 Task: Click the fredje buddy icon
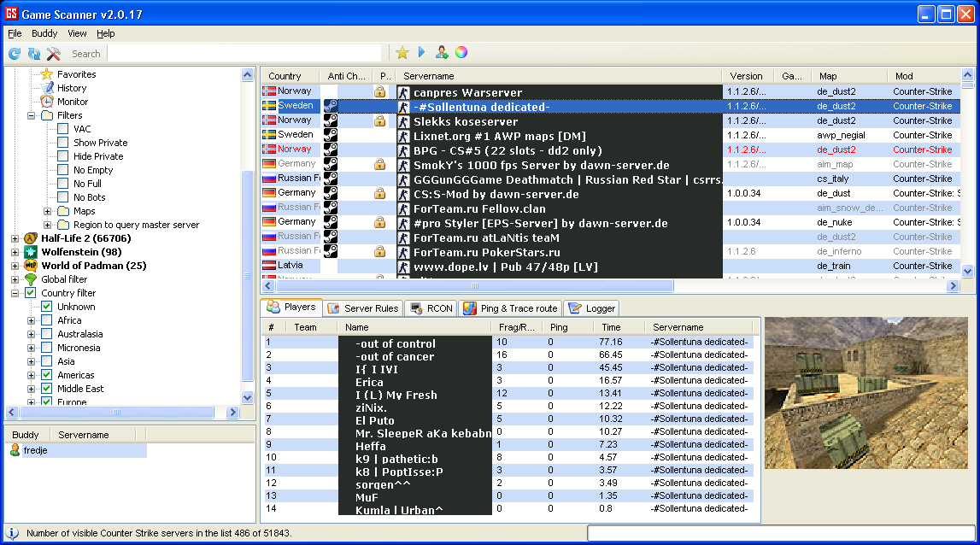15,450
